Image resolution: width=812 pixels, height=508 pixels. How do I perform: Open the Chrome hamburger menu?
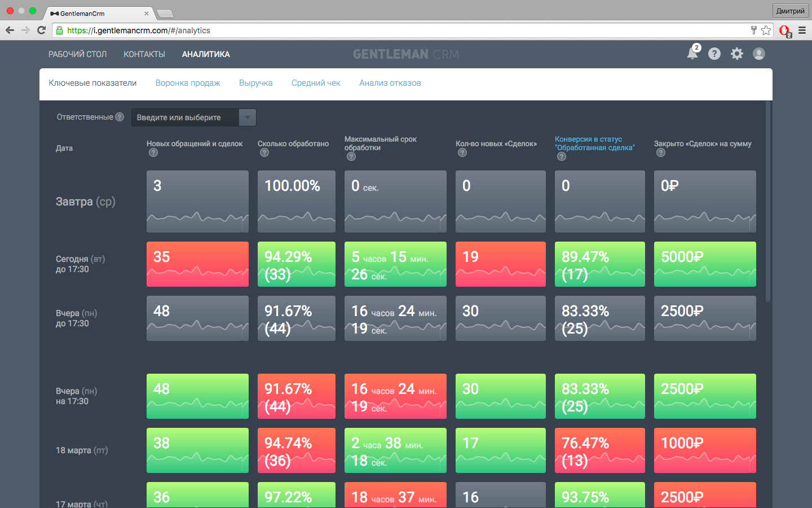[802, 30]
